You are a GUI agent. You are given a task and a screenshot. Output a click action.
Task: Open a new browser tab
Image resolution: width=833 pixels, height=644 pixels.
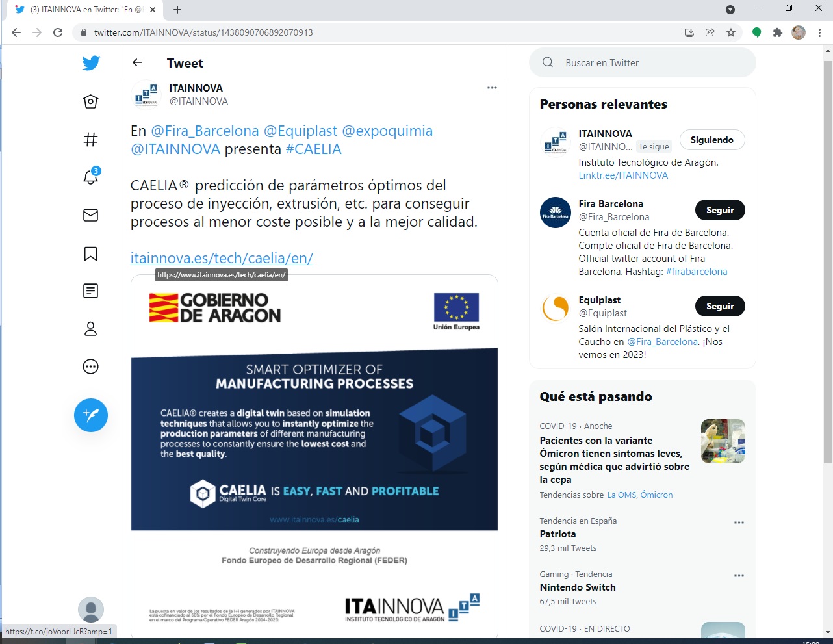coord(177,10)
